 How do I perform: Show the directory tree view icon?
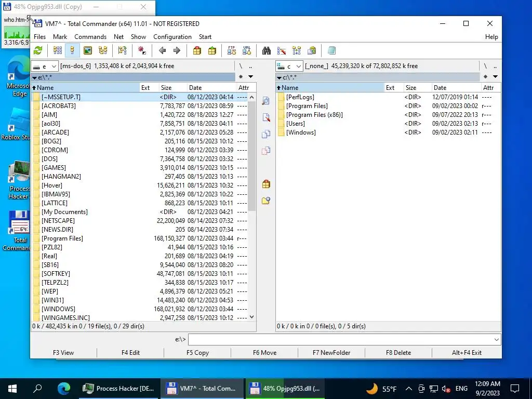(103, 50)
